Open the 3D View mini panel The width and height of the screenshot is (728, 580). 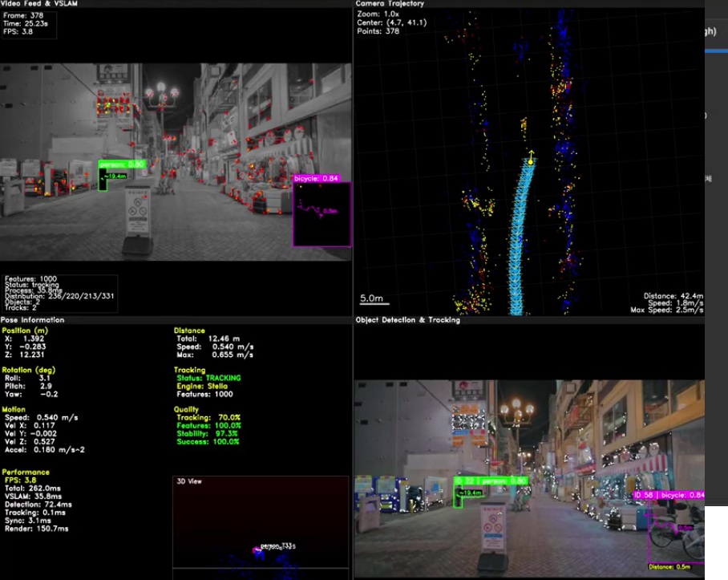point(261,525)
